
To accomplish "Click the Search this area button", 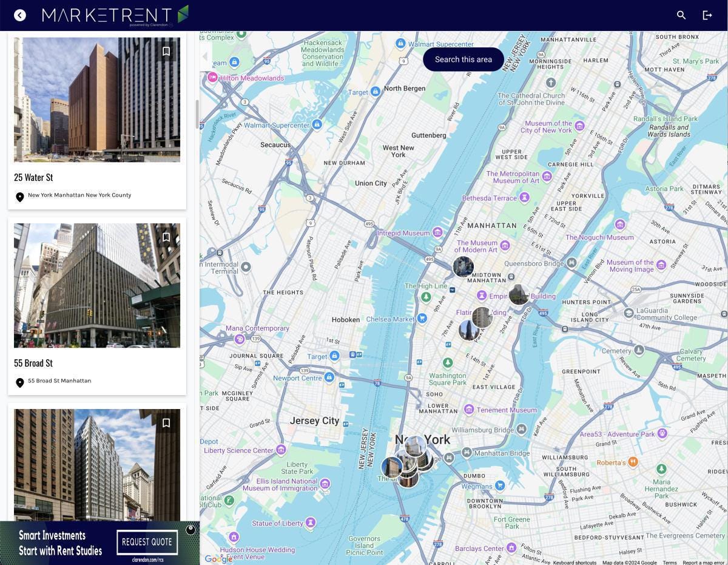I will pos(463,59).
